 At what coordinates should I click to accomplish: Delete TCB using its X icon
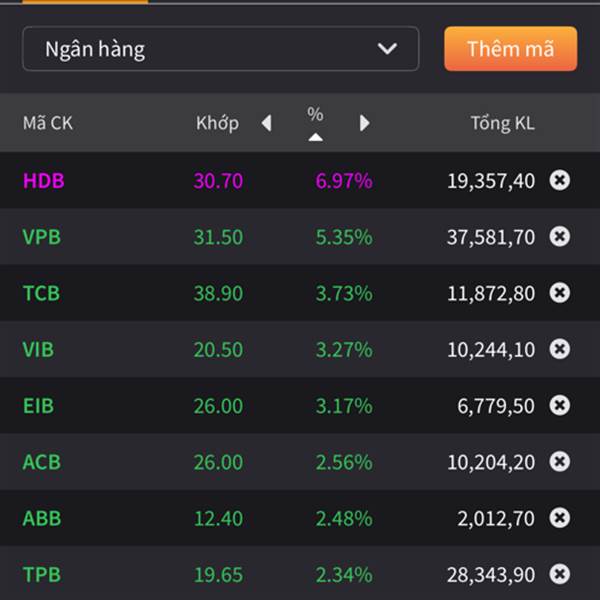click(560, 293)
